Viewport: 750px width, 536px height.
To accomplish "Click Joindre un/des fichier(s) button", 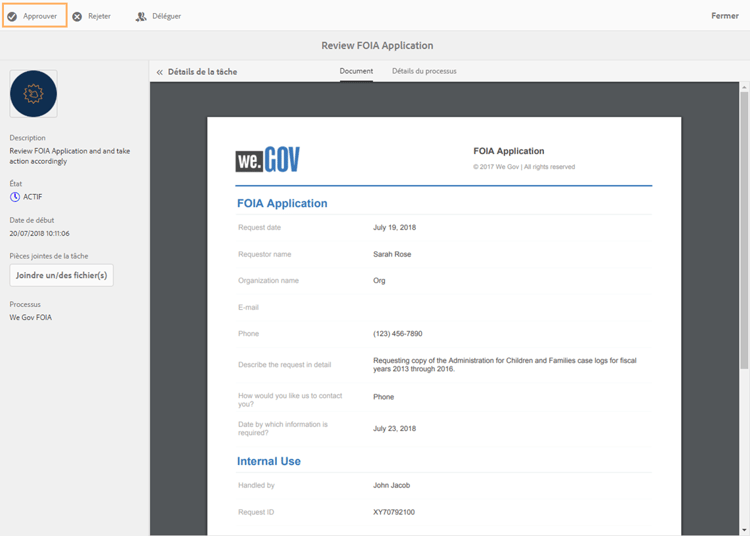I will coord(62,275).
